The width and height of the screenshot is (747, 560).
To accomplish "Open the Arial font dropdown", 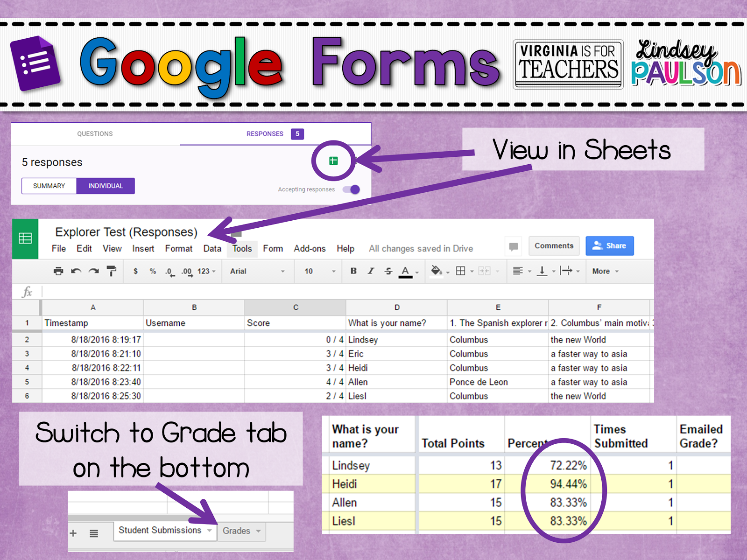I will (x=257, y=271).
